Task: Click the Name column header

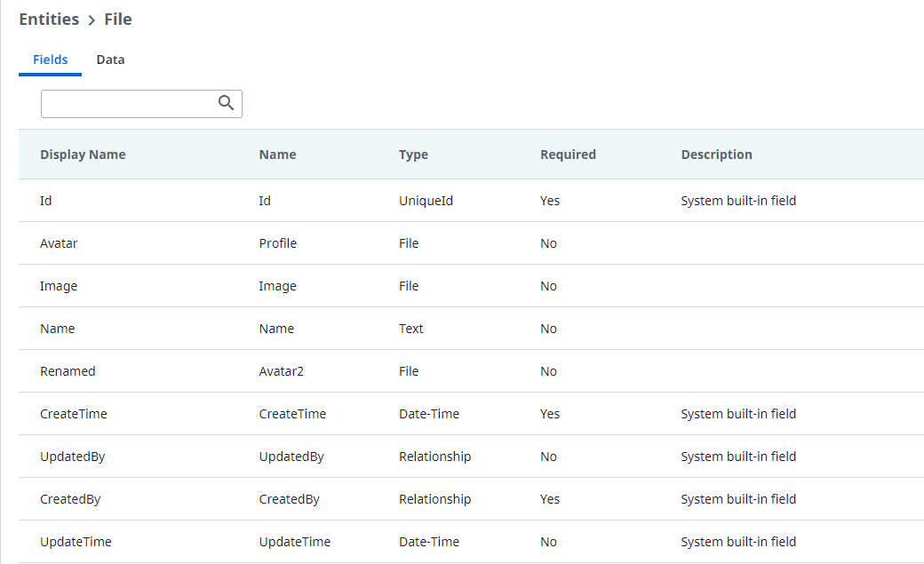Action: click(277, 154)
